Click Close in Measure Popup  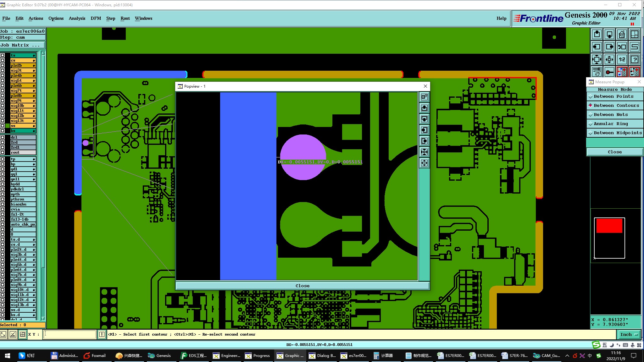(x=614, y=152)
